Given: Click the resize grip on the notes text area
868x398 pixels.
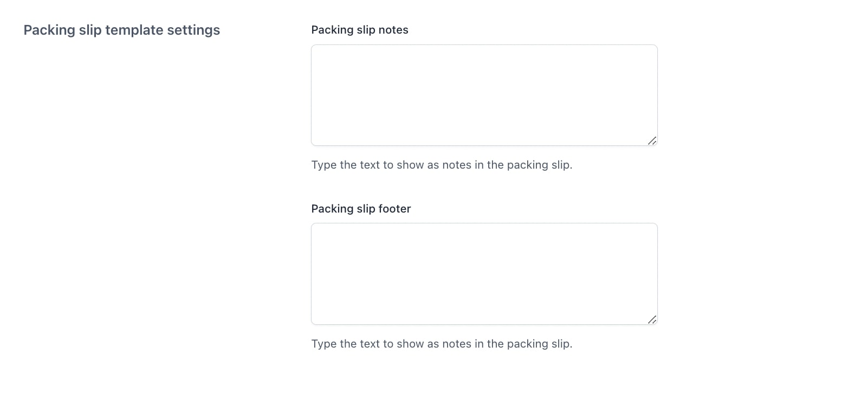Looking at the screenshot, I should [652, 140].
